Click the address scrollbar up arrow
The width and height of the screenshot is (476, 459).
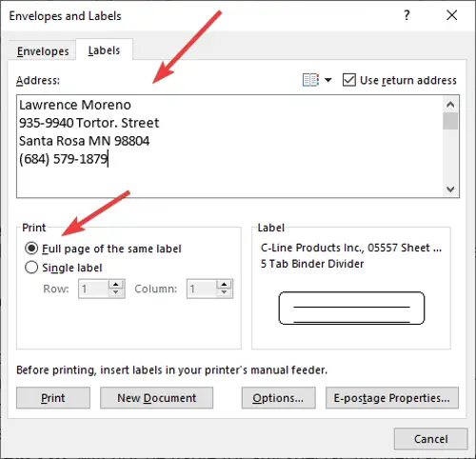pos(450,105)
